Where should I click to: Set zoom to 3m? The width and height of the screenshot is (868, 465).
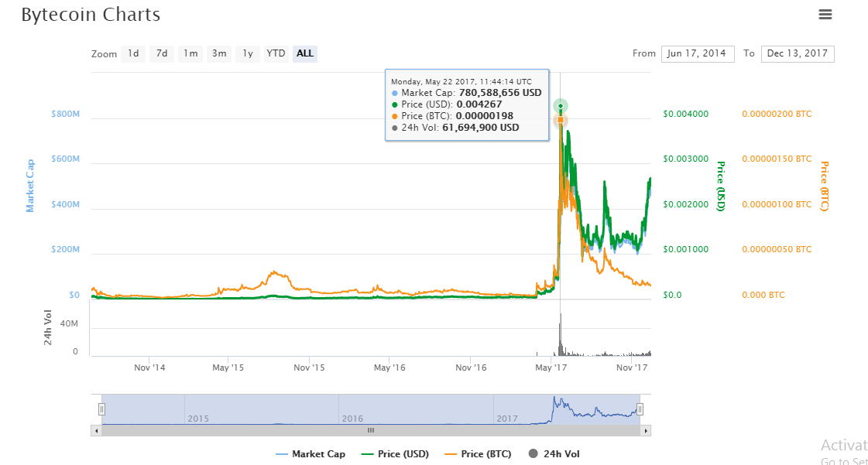219,53
